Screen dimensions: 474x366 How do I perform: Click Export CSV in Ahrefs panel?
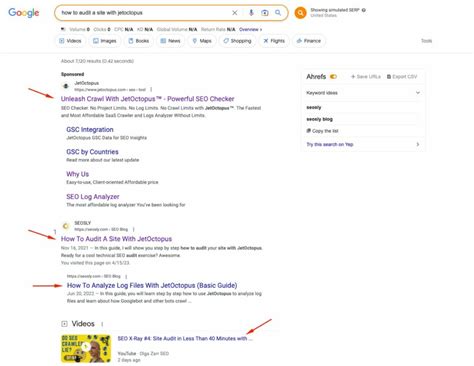[402, 77]
